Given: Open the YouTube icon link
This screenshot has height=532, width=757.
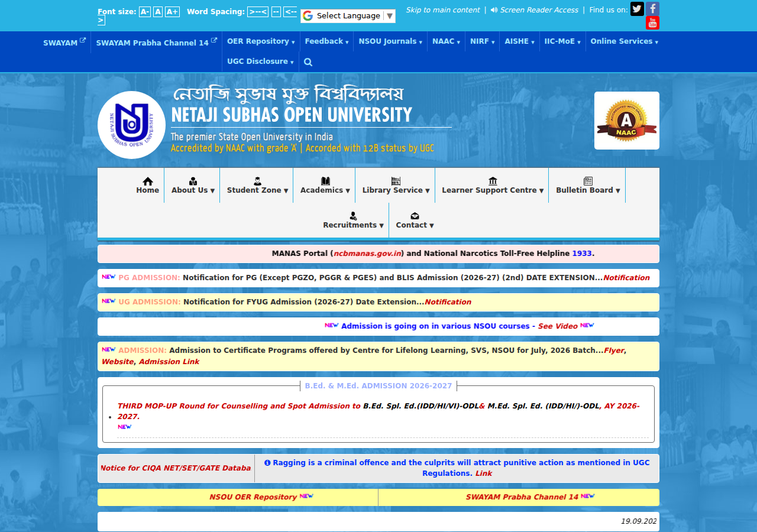Looking at the screenshot, I should pyautogui.click(x=652, y=23).
